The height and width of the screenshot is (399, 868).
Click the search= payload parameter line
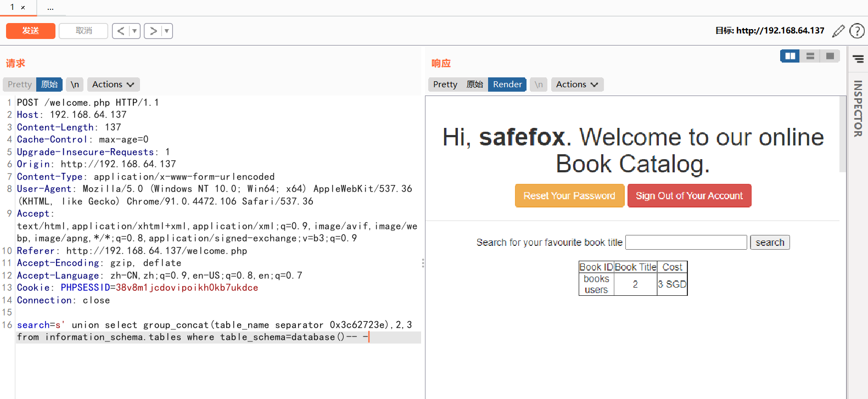[219, 331]
